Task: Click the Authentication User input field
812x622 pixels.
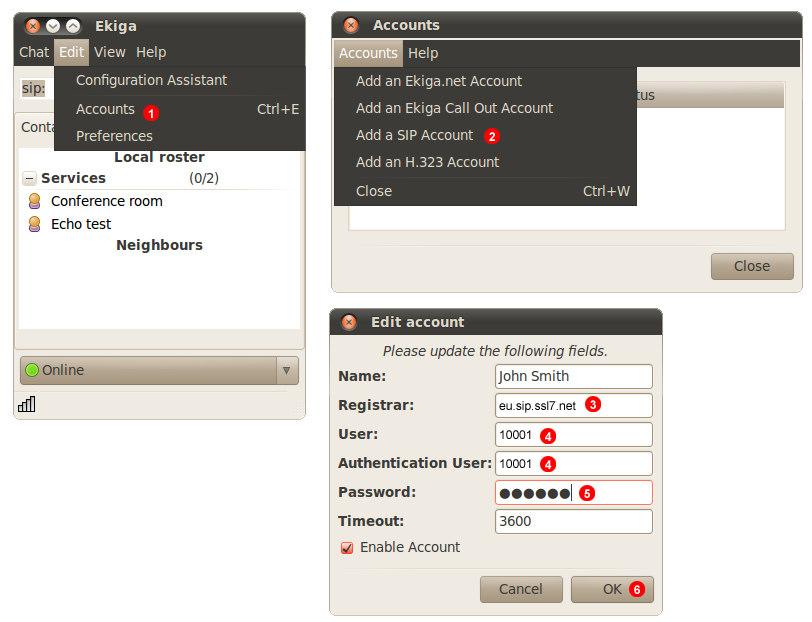Action: [x=574, y=464]
